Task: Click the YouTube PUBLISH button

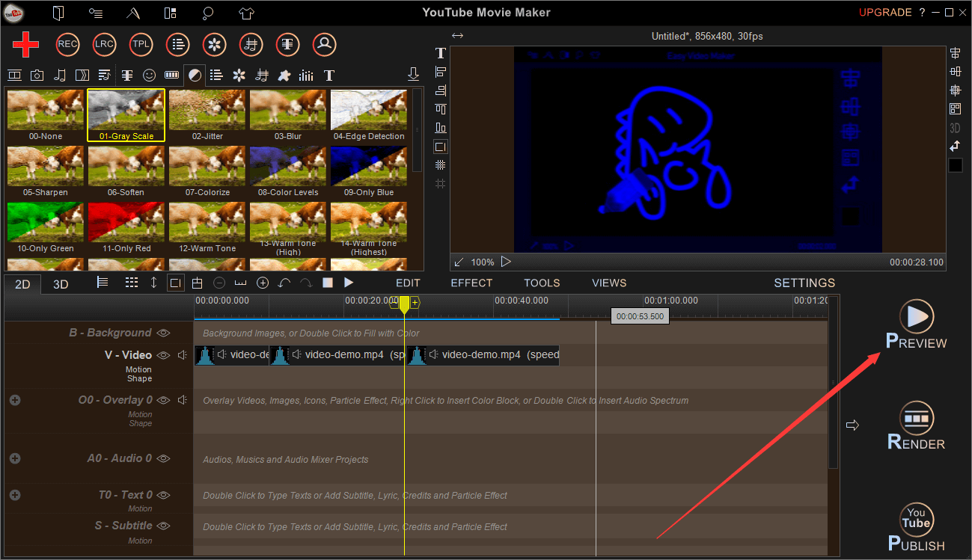Action: point(917,527)
